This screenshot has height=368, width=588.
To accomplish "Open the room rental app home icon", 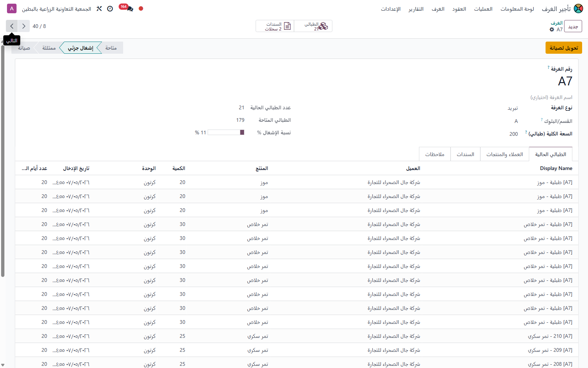I will click(578, 8).
